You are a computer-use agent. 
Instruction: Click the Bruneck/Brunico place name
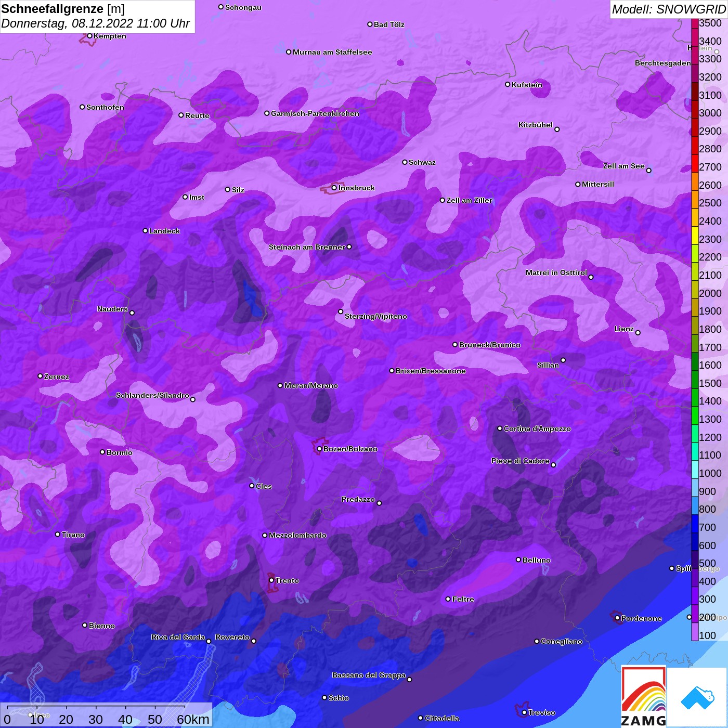tap(490, 345)
